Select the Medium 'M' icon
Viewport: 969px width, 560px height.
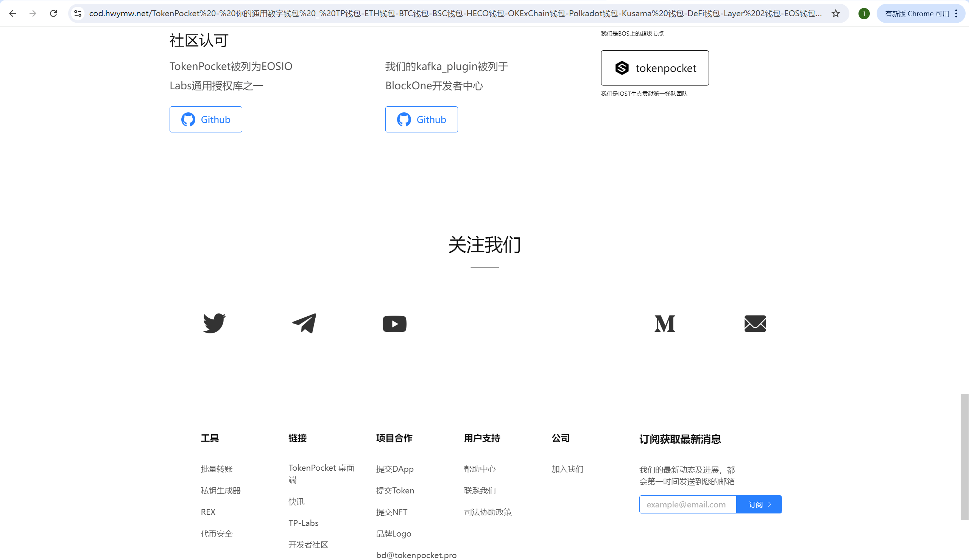pos(664,323)
